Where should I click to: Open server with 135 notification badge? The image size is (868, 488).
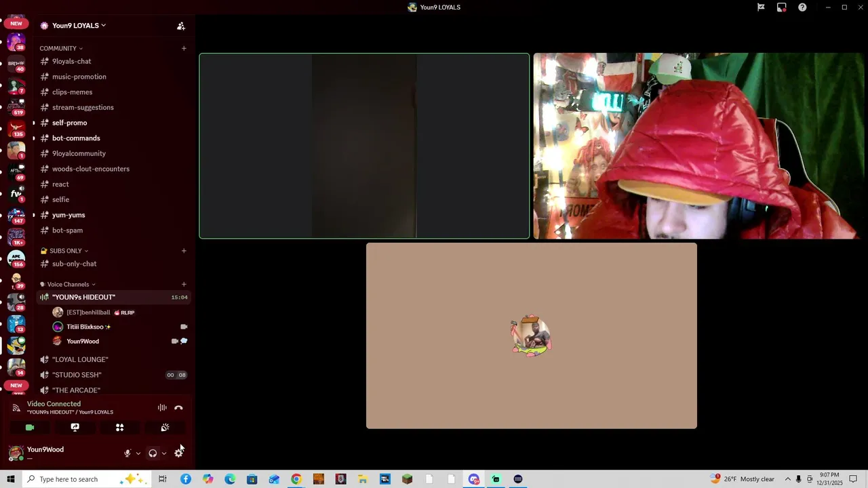tap(16, 129)
